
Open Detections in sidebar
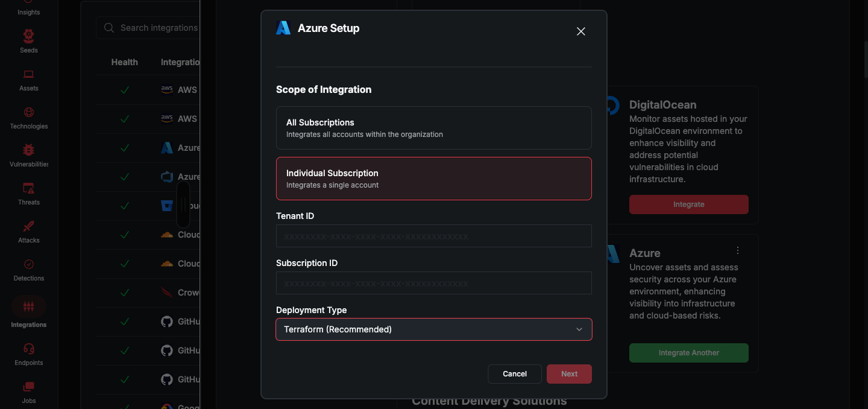(28, 269)
